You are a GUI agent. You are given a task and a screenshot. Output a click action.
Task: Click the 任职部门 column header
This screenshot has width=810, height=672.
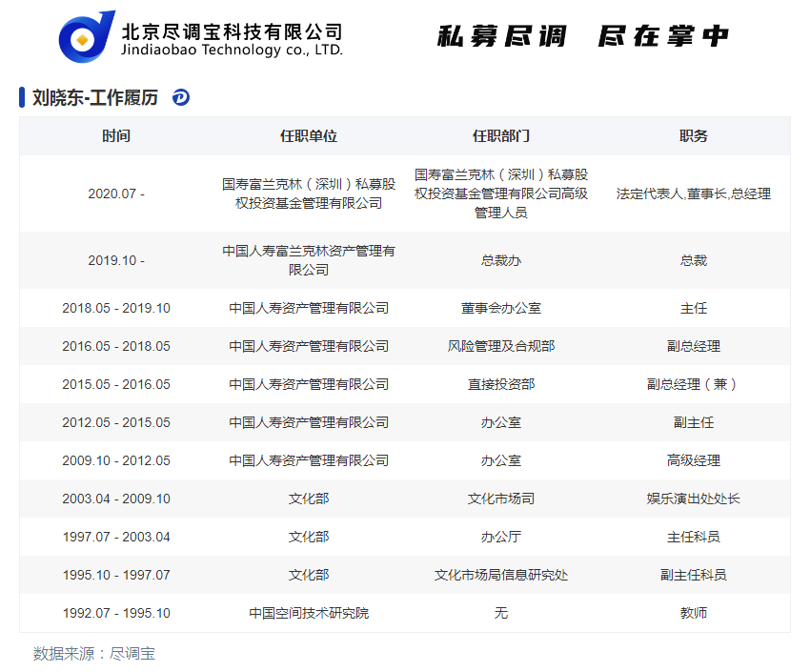[x=501, y=136]
